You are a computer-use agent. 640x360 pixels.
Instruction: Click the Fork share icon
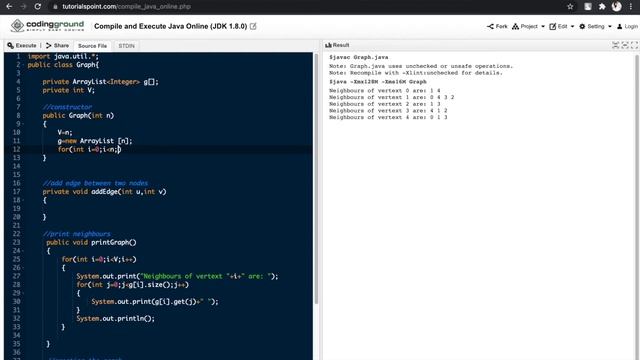click(x=490, y=26)
